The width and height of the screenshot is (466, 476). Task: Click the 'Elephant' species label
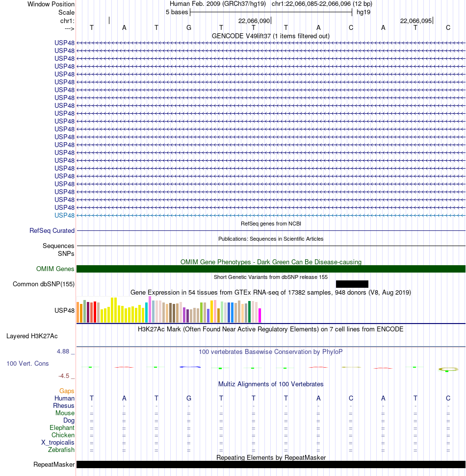pos(62,428)
